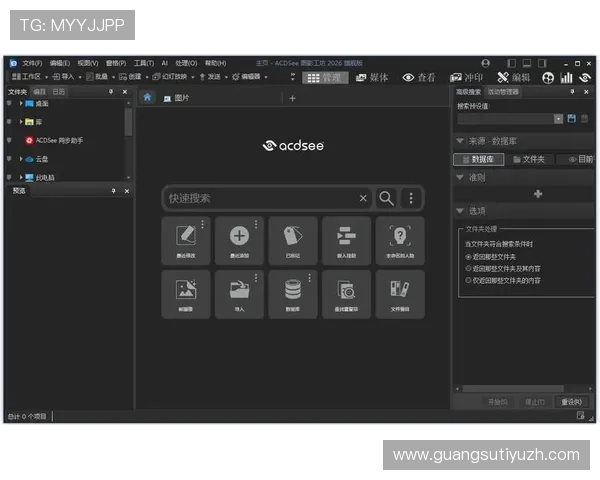This screenshot has width=600, height=480.
Task: Open the unnamed faces tile with question-mark head
Action: [x=400, y=241]
